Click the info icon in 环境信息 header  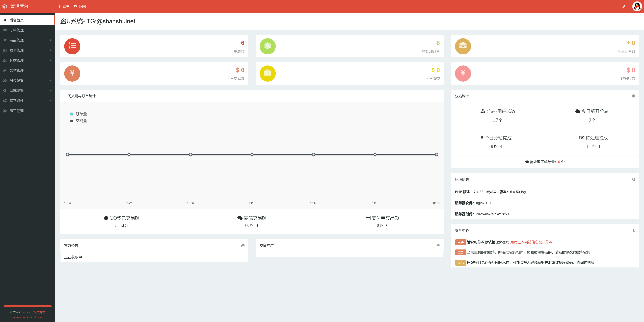[633, 179]
